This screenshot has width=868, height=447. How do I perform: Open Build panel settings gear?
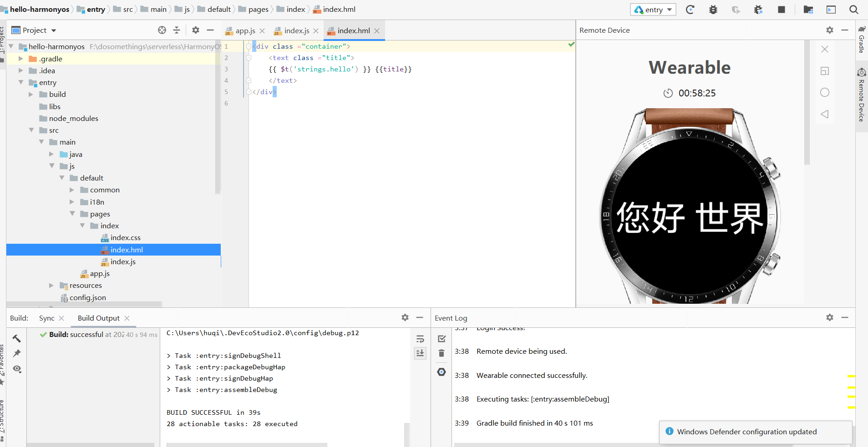click(405, 317)
